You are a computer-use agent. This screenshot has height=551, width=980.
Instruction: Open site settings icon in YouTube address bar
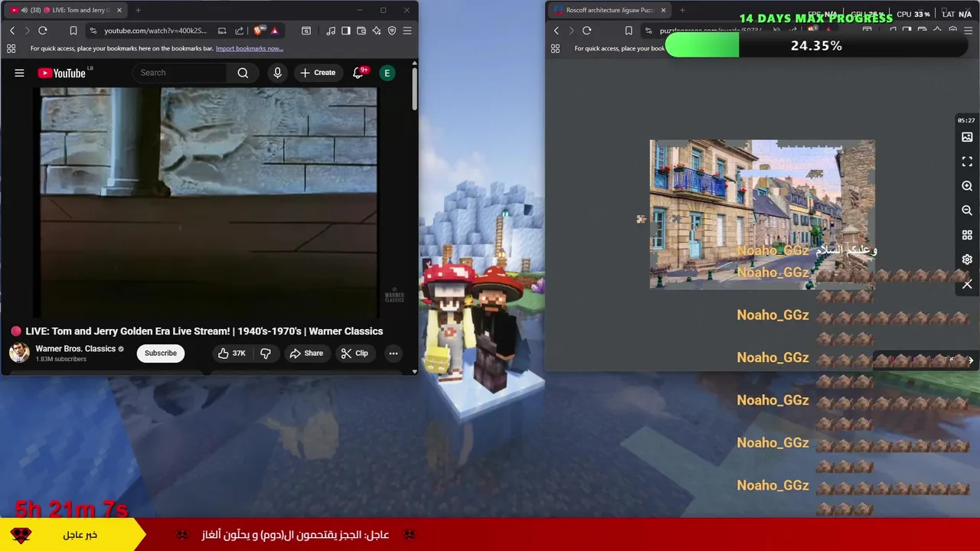(x=93, y=31)
